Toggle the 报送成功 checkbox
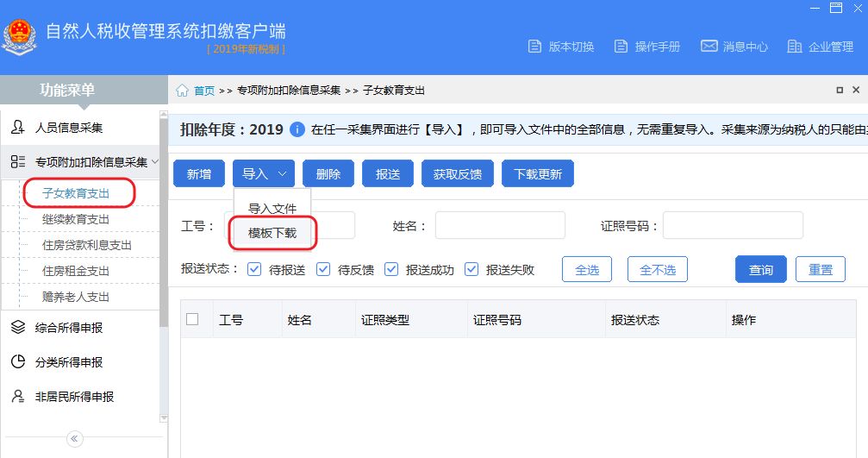868x458 pixels. (391, 269)
